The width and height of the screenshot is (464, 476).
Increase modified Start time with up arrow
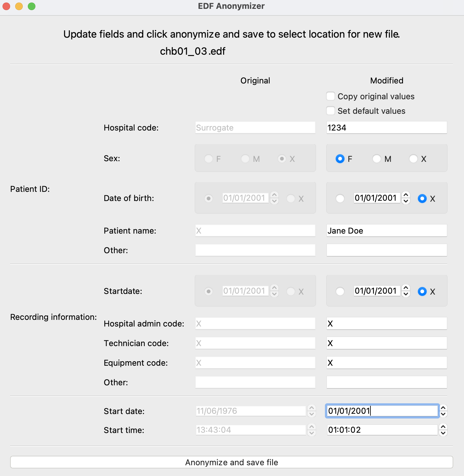[x=443, y=427]
